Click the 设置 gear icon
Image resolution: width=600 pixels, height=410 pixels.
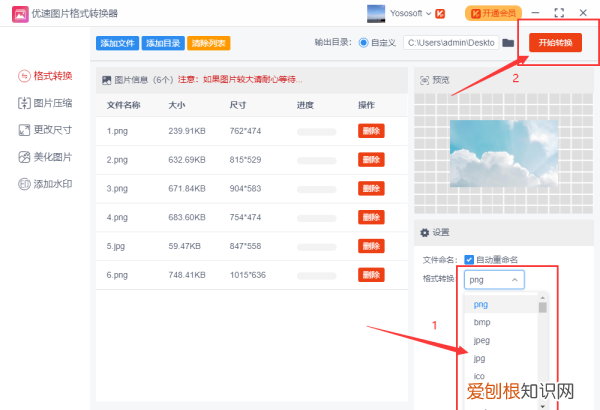point(424,232)
